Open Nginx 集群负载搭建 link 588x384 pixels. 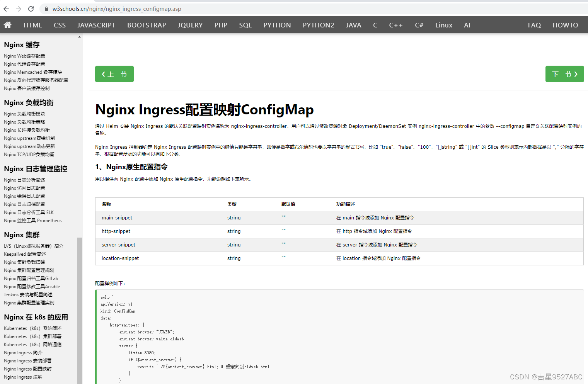tap(24, 262)
